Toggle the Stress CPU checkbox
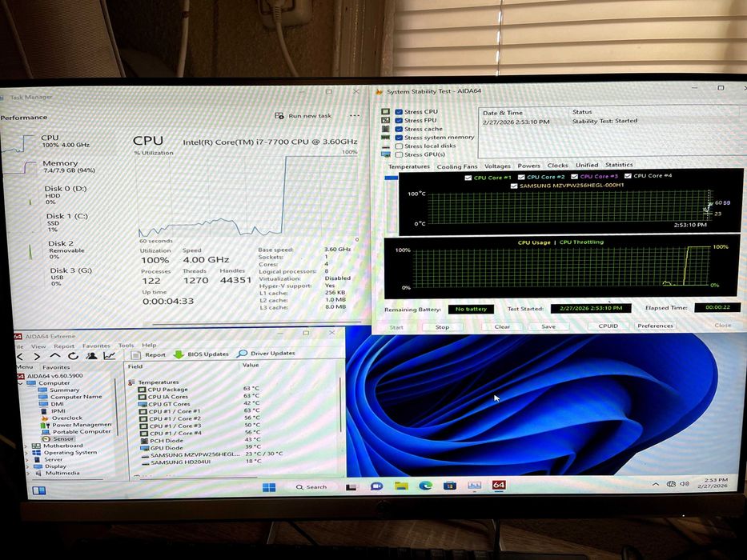Image resolution: width=747 pixels, height=560 pixels. pos(399,112)
